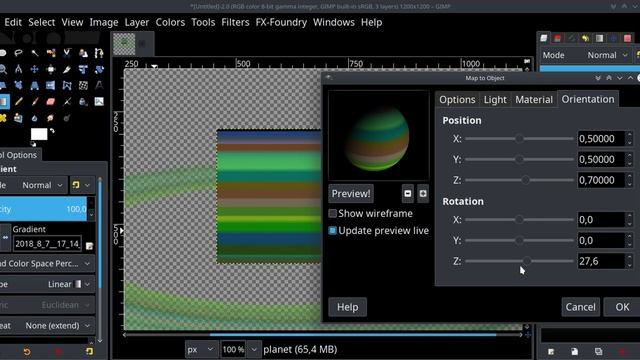Select the Select by Color tool
This screenshot has height=360, width=640.
coord(51,53)
